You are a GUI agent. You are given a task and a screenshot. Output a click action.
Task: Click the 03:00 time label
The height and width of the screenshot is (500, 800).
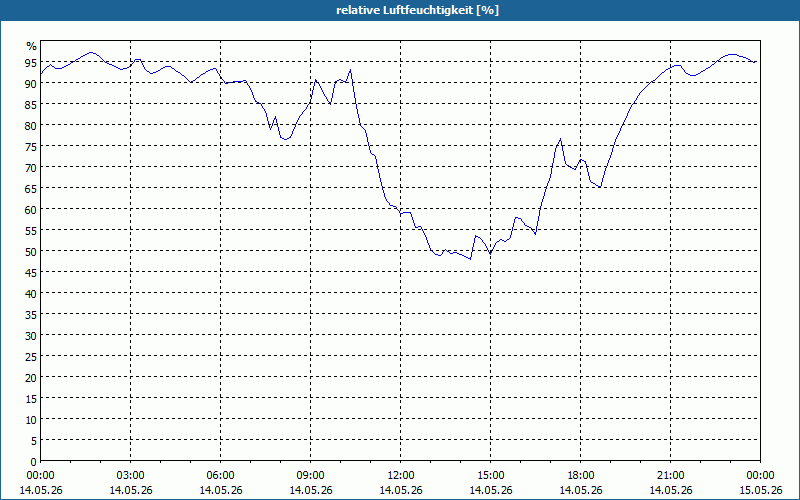[130, 476]
